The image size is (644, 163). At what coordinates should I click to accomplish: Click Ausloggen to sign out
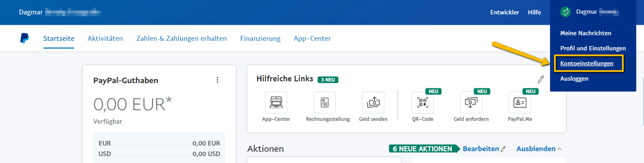coord(574,79)
